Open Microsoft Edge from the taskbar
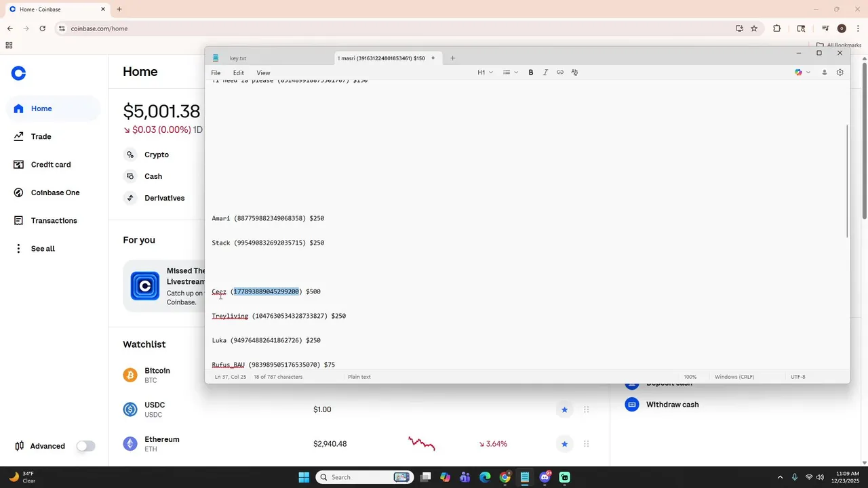 click(x=485, y=477)
